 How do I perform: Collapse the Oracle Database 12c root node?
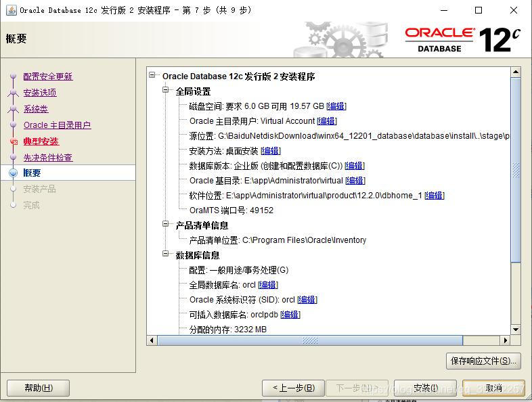coord(152,75)
